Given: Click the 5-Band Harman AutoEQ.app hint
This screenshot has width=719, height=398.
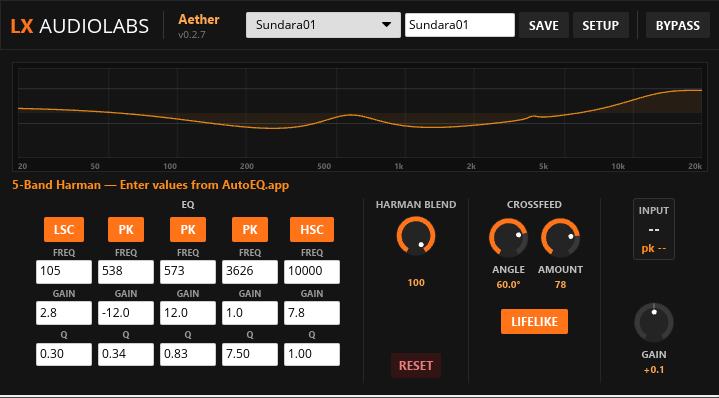Looking at the screenshot, I should [x=151, y=185].
